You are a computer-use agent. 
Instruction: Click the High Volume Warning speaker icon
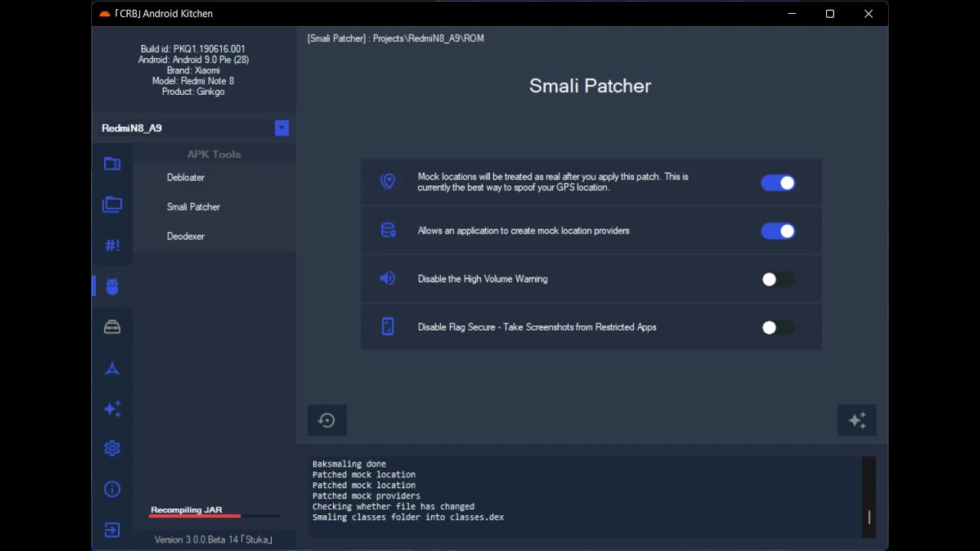[388, 279]
